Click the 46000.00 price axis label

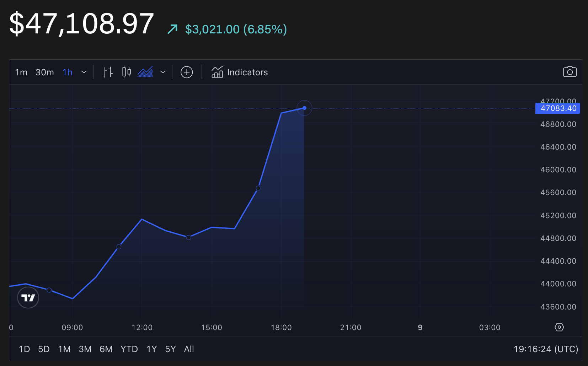558,169
